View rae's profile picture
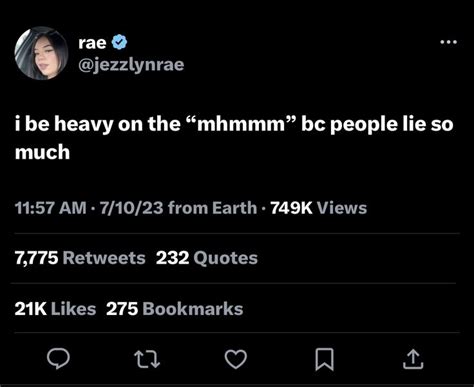 click(x=41, y=53)
